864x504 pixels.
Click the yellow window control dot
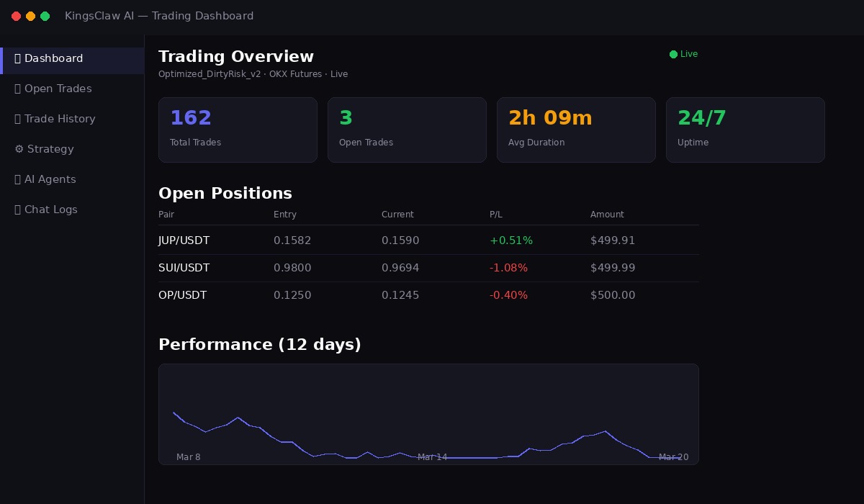[31, 16]
